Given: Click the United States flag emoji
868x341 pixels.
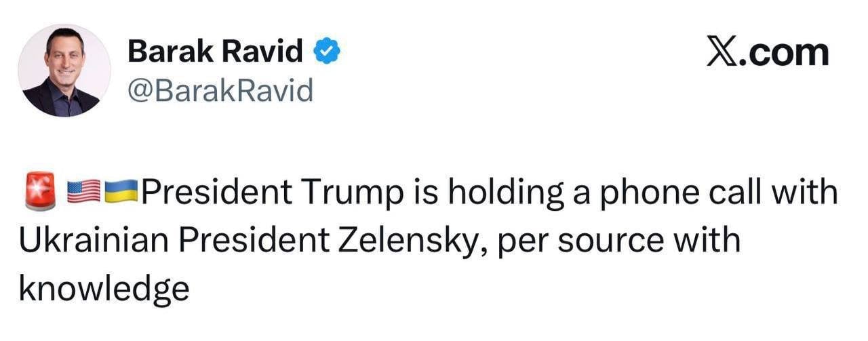Looking at the screenshot, I should 84,193.
